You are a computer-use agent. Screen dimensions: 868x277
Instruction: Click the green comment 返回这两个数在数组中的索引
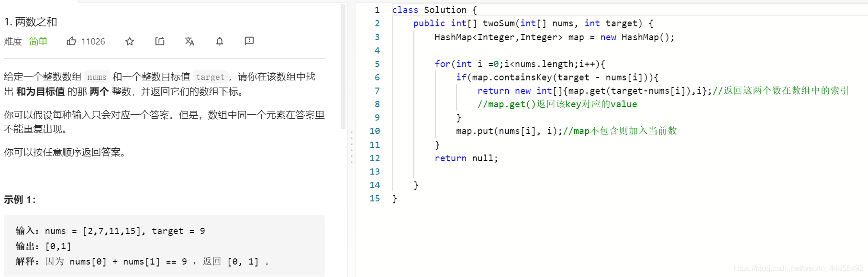[781, 91]
